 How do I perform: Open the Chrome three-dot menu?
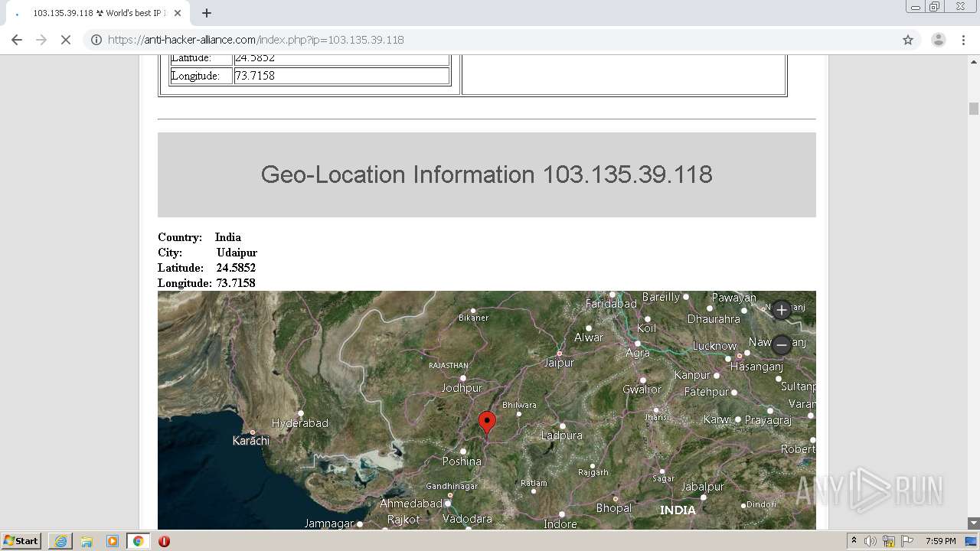pos(964,40)
